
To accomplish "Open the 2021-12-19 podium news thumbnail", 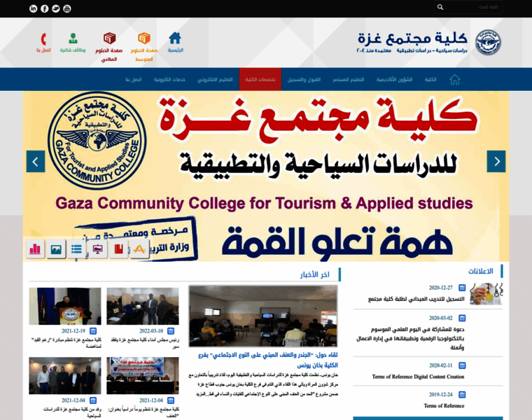I will tap(65, 307).
